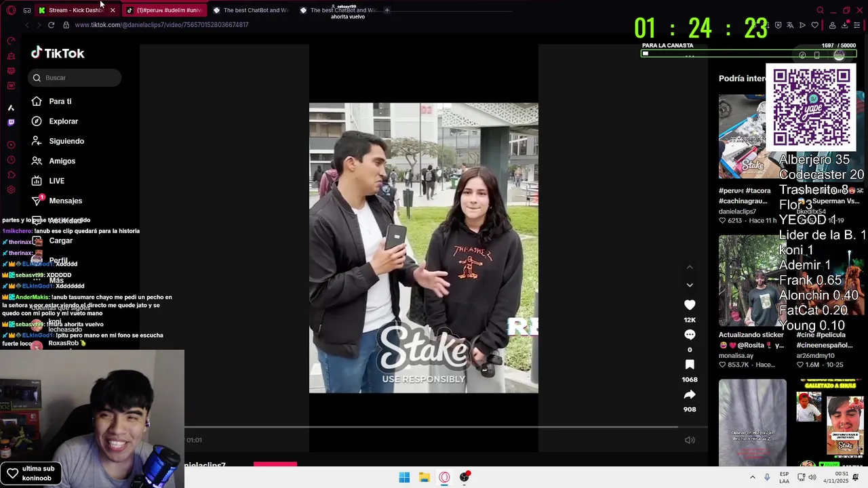Open Windows Start menu
The height and width of the screenshot is (488, 868).
click(x=404, y=477)
